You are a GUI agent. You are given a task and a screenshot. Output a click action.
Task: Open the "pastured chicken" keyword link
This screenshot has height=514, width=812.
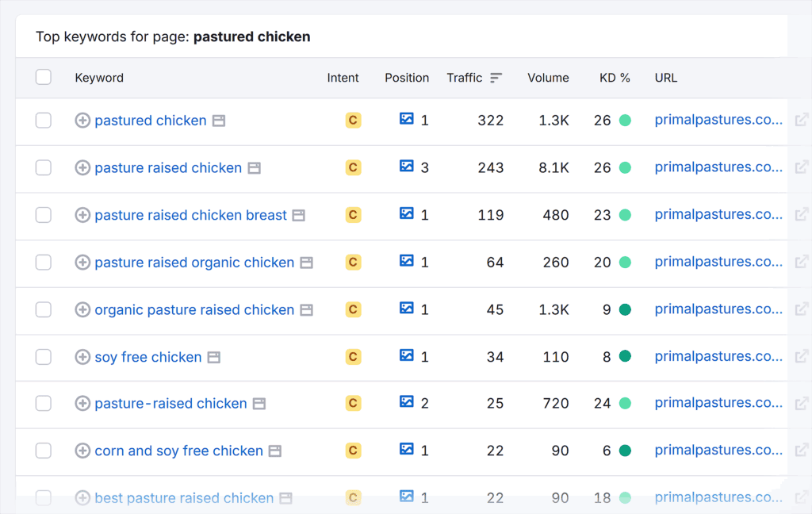pos(150,121)
